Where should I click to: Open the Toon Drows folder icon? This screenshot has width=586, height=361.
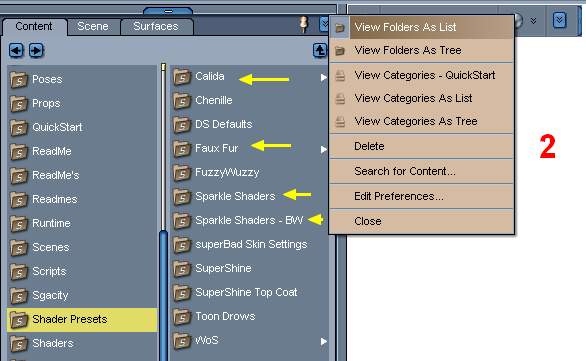[x=182, y=317]
